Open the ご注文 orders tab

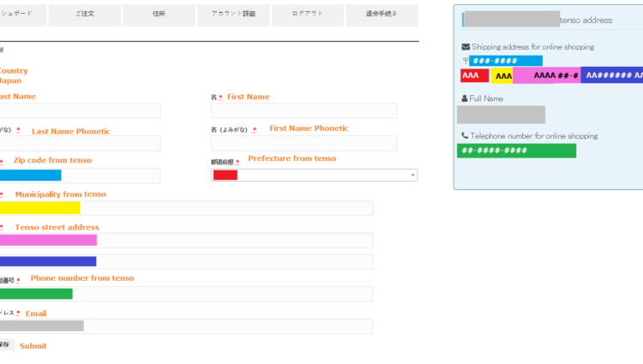tap(84, 15)
